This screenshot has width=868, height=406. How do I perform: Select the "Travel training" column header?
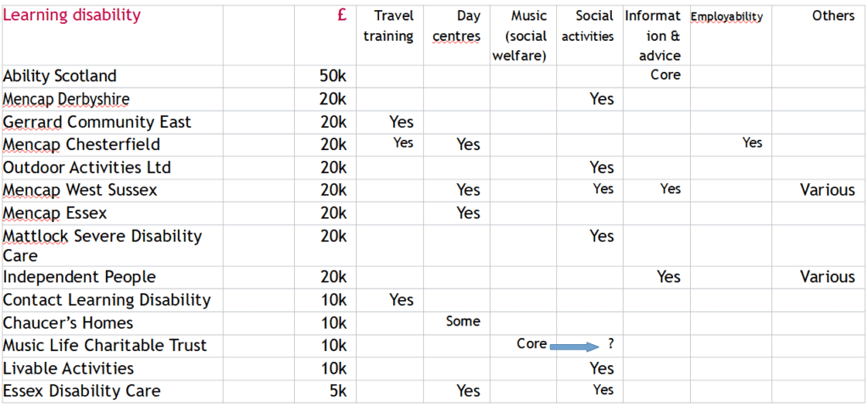[x=392, y=25]
